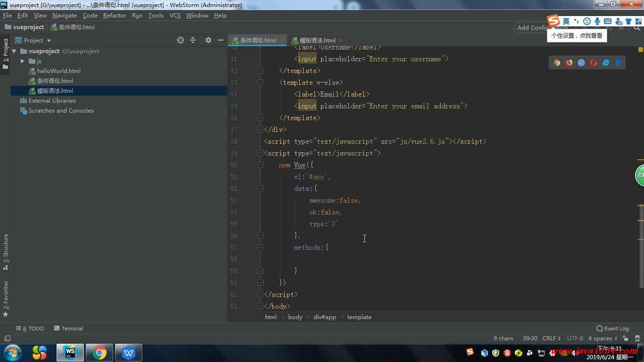Viewport: 644px width, 362px height.
Task: Click tool window quick access icon bottom-left
Action: coord(8,338)
